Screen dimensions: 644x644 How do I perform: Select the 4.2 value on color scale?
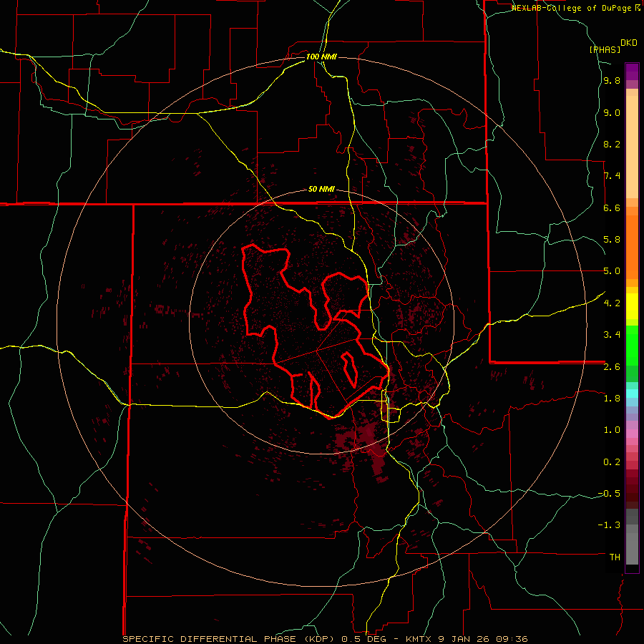(612, 303)
